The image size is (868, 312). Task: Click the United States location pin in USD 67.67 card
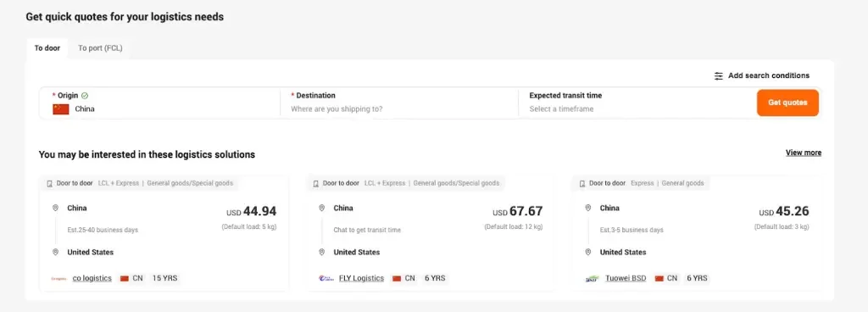pos(321,253)
